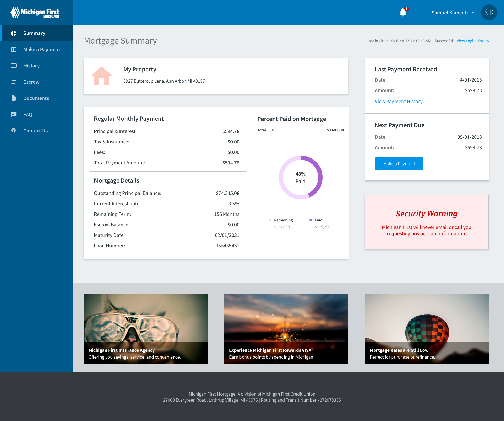Open the Escrow sidebar menu item
504x421 pixels.
coord(31,82)
